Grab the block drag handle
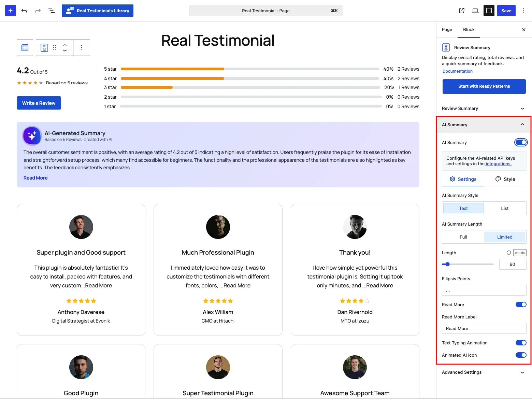The width and height of the screenshot is (532, 399). pyautogui.click(x=55, y=48)
